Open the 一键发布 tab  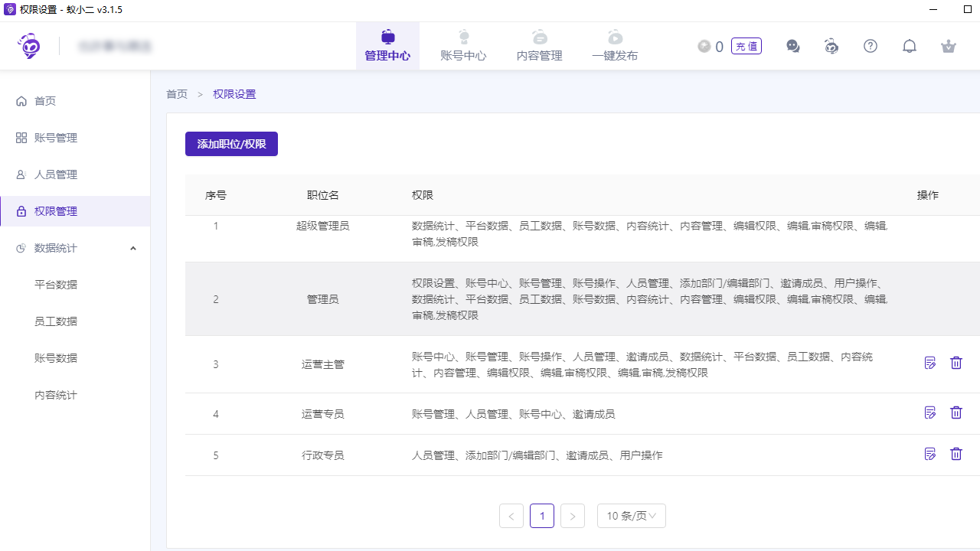point(615,46)
